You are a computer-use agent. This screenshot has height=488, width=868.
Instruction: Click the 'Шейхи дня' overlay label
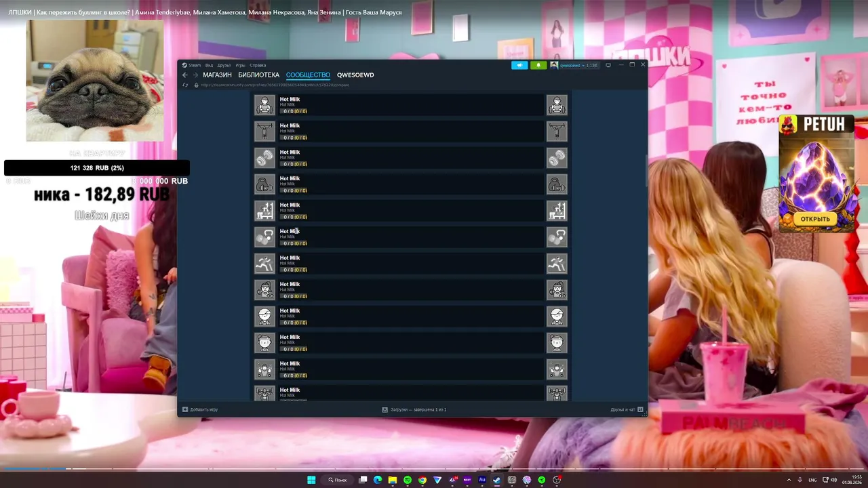pyautogui.click(x=102, y=216)
